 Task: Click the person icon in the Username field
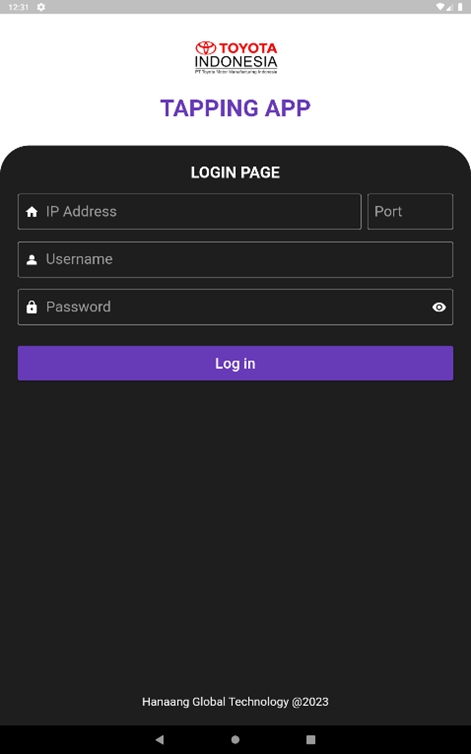[x=32, y=260]
